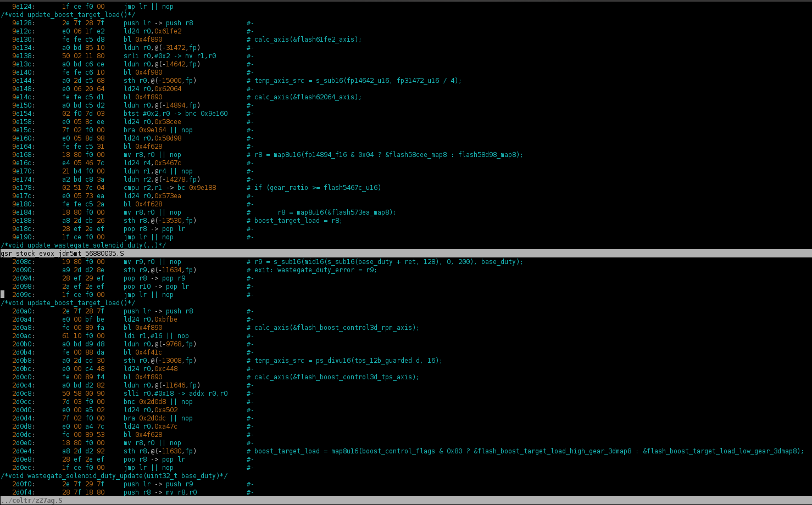Place cursor on address 9e128 line
Viewport: 812px width, 505px height.
coord(23,23)
